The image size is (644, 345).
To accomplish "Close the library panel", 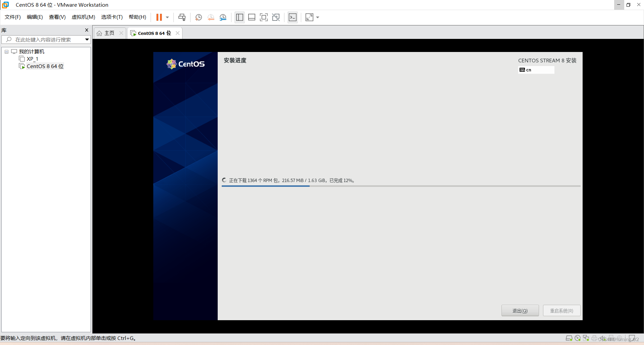I will tap(87, 30).
